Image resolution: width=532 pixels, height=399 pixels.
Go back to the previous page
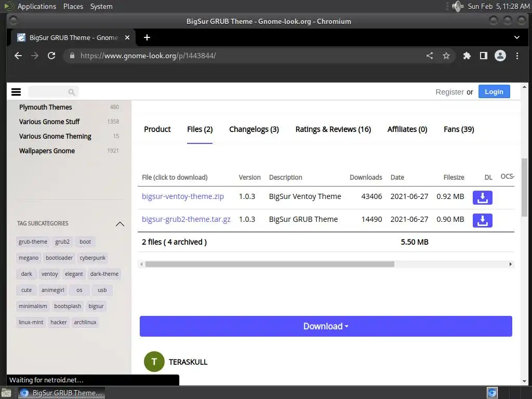(x=18, y=56)
